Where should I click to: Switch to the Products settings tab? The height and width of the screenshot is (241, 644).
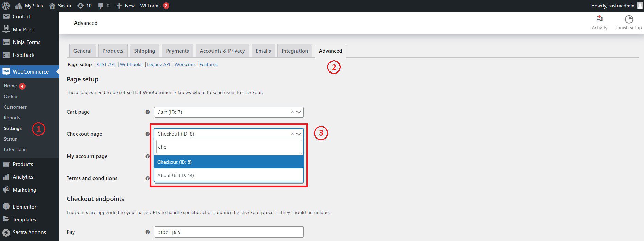click(113, 51)
